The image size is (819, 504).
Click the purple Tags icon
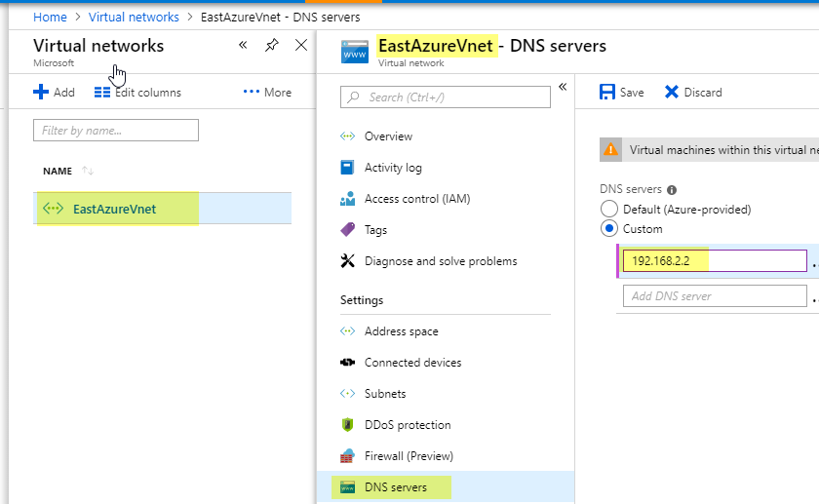[347, 229]
